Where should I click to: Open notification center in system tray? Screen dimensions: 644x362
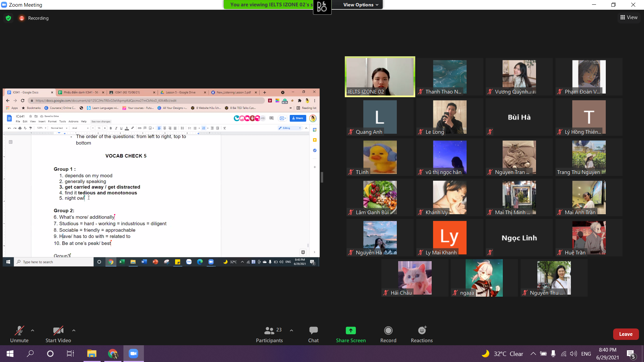pos(631,354)
